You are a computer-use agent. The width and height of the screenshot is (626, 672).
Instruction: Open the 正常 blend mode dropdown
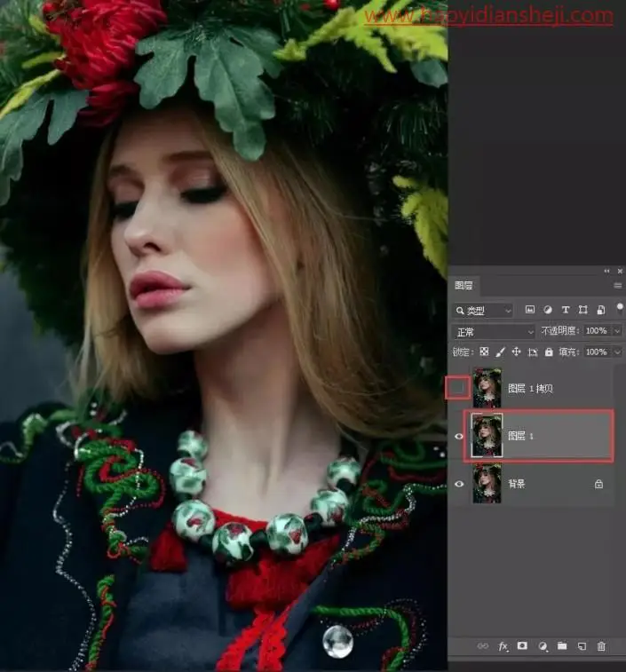point(494,332)
